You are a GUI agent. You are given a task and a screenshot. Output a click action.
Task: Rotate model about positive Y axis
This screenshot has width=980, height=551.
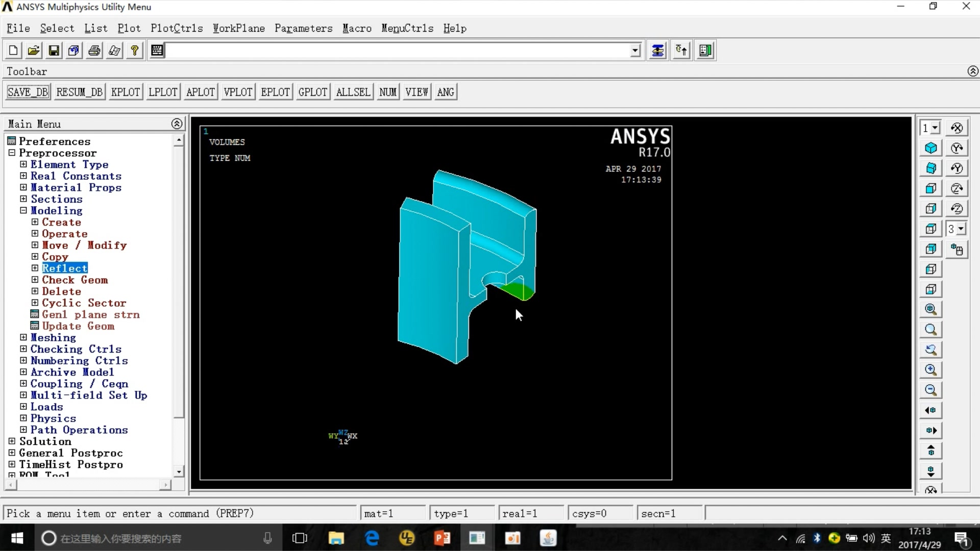[957, 148]
